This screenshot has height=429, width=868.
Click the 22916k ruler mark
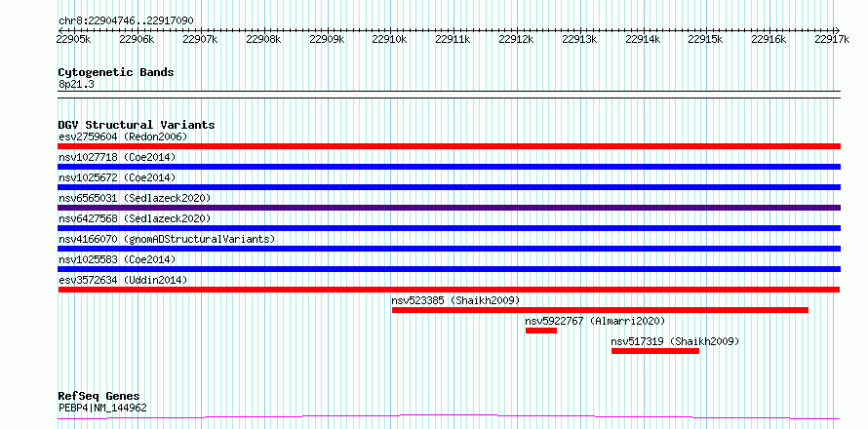pos(769,39)
